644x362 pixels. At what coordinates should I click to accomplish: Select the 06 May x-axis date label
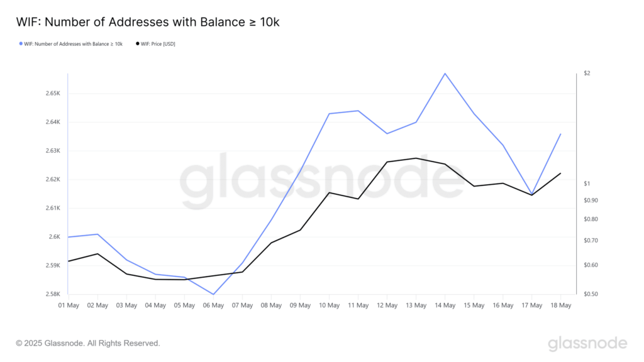pos(213,305)
